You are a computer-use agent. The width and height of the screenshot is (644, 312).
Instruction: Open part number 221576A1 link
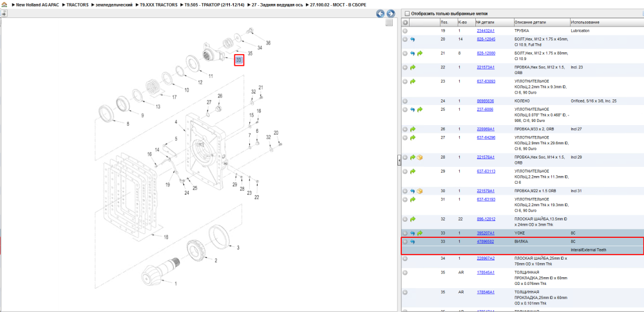click(x=485, y=157)
